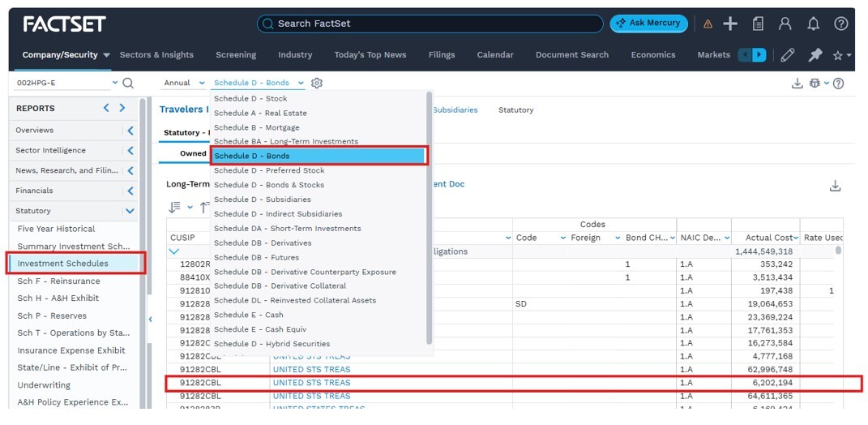This screenshot has width=868, height=425.
Task: Open the Annual period dropdown
Action: point(184,83)
